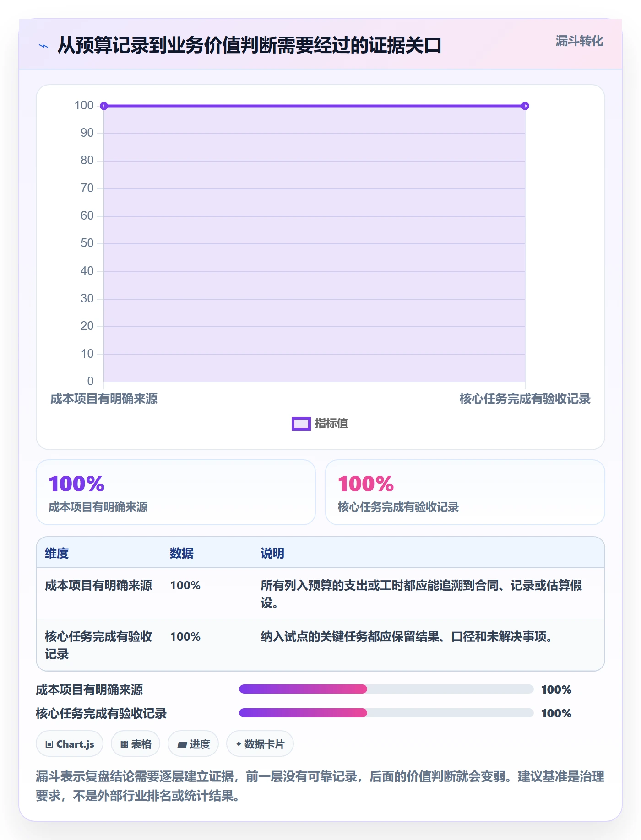
Task: Click table cell 核心任务完成有验收记录
Action: pyautogui.click(x=98, y=645)
